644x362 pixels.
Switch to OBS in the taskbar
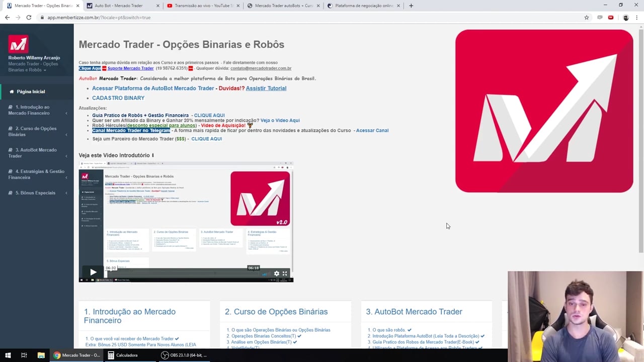point(184,355)
